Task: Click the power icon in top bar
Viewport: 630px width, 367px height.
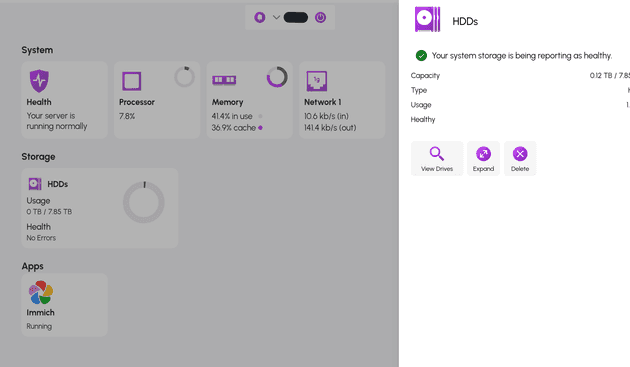Action: point(320,18)
